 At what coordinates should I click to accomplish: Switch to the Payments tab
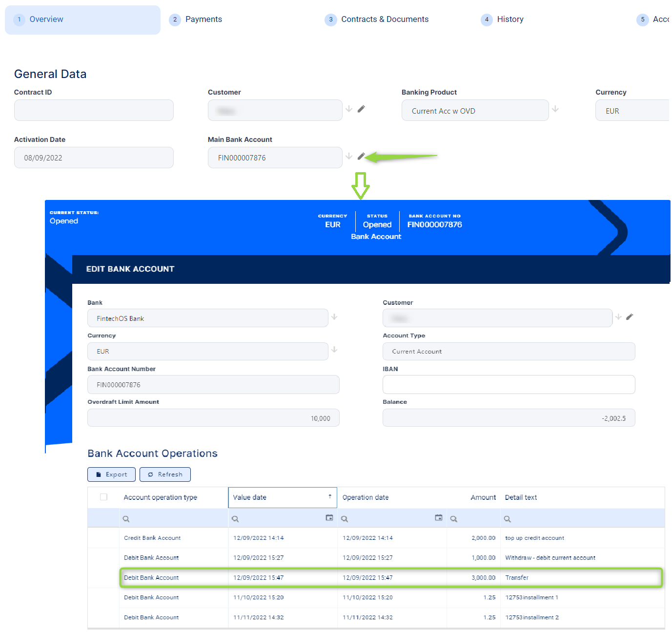[204, 20]
